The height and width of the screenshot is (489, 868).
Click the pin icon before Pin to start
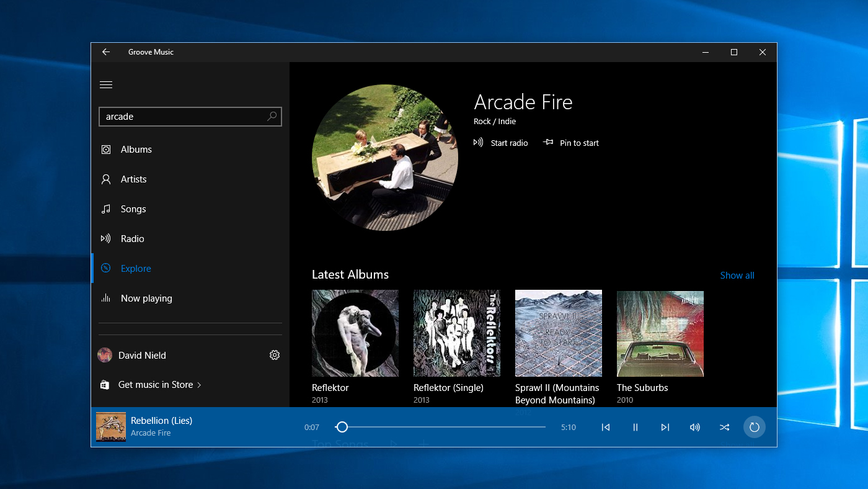548,143
